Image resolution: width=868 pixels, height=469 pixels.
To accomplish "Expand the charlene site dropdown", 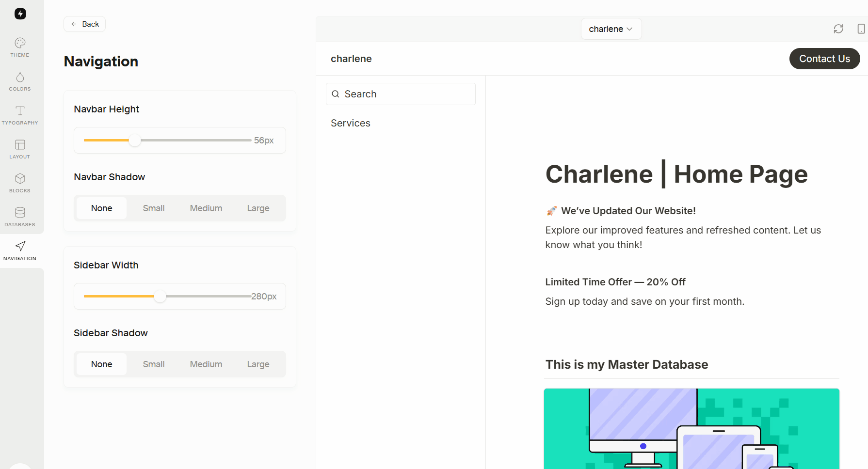I will [611, 29].
